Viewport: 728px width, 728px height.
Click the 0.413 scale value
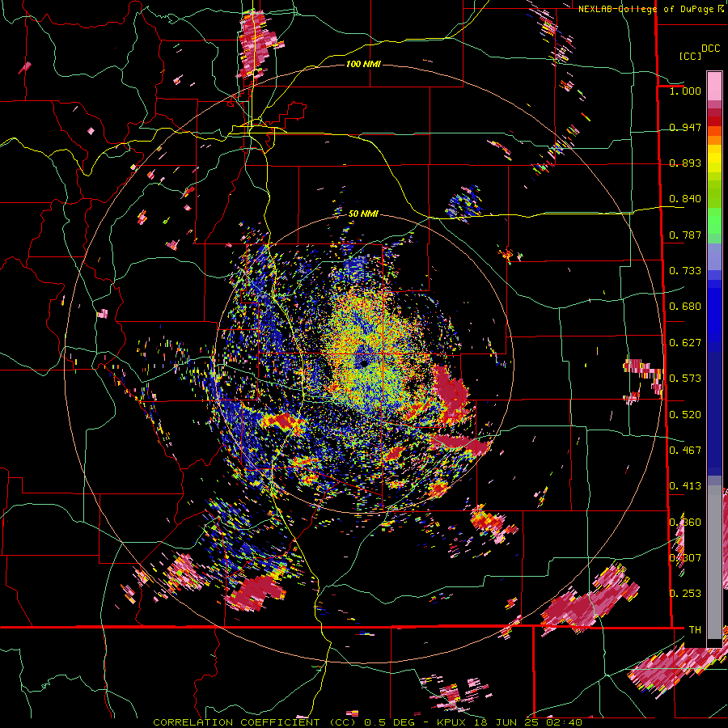tap(685, 486)
